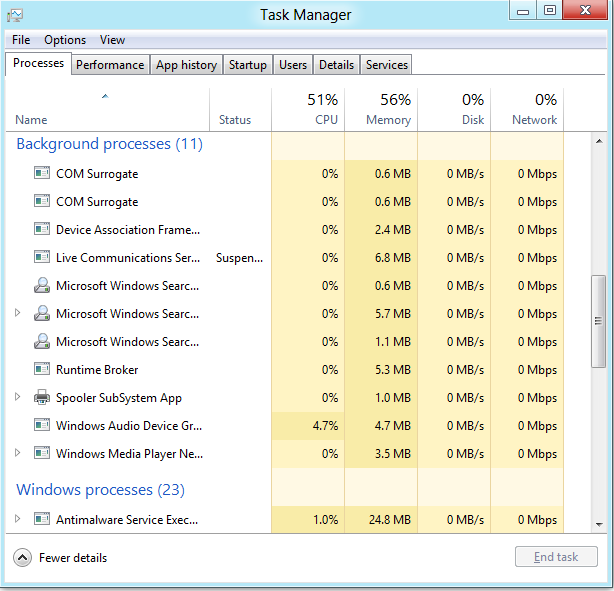Click the Windows Media Player Network icon
Image resolution: width=614 pixels, height=591 pixels.
(x=42, y=453)
